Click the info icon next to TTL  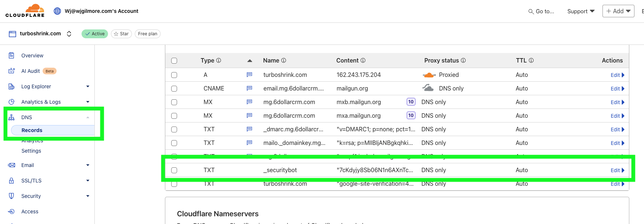[531, 60]
